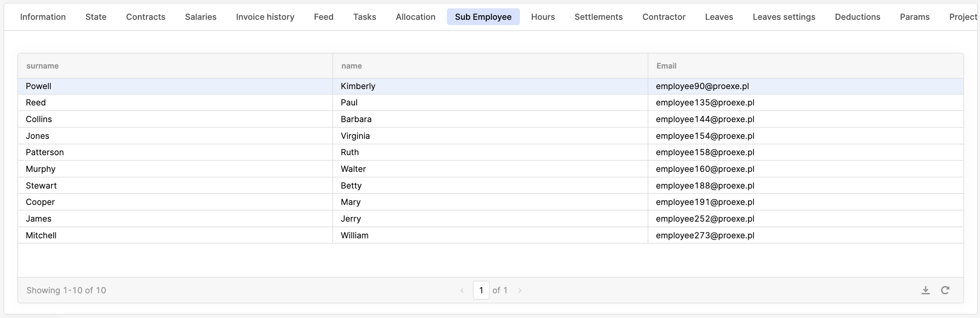This screenshot has height=318, width=980.
Task: Go to previous page arrow
Action: pyautogui.click(x=462, y=290)
